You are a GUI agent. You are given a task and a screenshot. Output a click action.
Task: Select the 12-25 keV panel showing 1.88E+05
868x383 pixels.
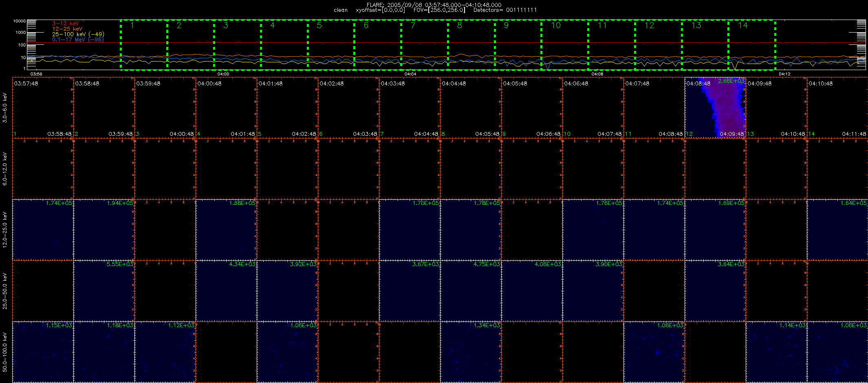coord(226,230)
